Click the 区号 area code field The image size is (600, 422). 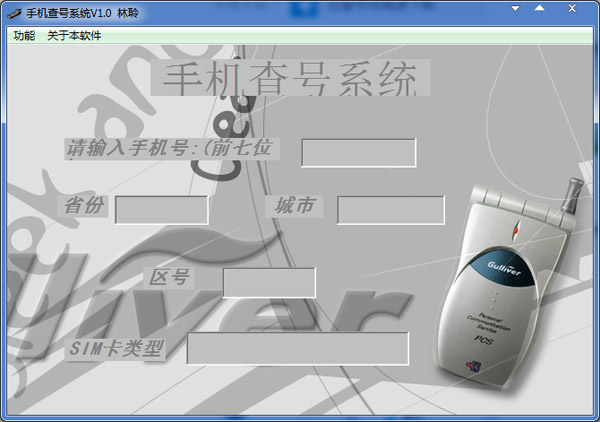(x=268, y=282)
